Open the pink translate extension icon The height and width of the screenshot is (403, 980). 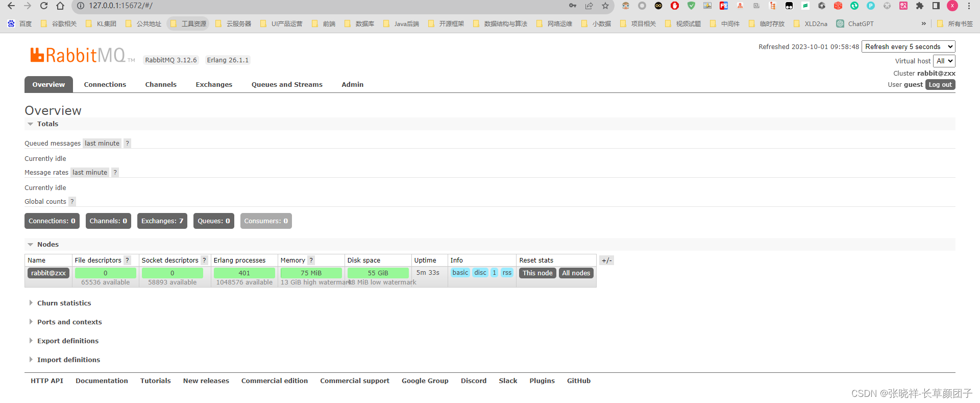pos(903,6)
